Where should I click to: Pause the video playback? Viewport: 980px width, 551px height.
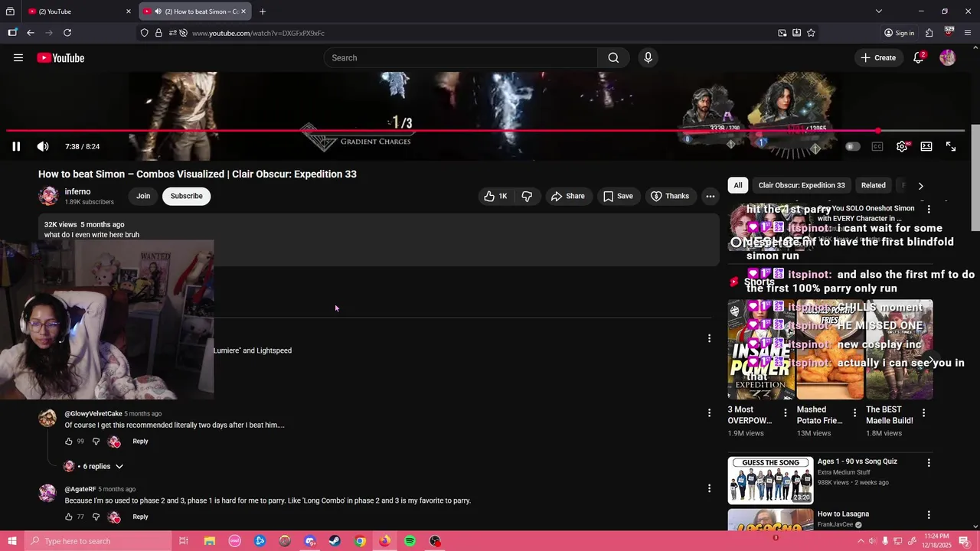16,146
